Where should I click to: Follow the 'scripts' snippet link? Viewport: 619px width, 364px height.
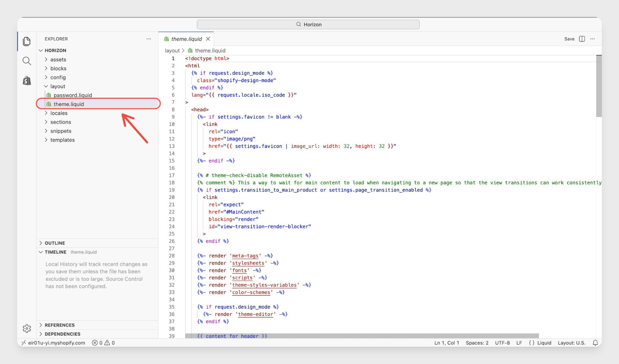[242, 278]
